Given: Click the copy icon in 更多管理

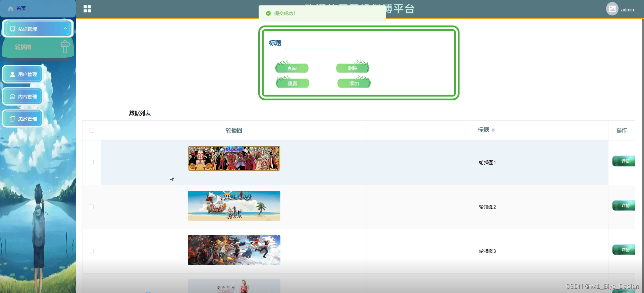Looking at the screenshot, I should pos(12,119).
